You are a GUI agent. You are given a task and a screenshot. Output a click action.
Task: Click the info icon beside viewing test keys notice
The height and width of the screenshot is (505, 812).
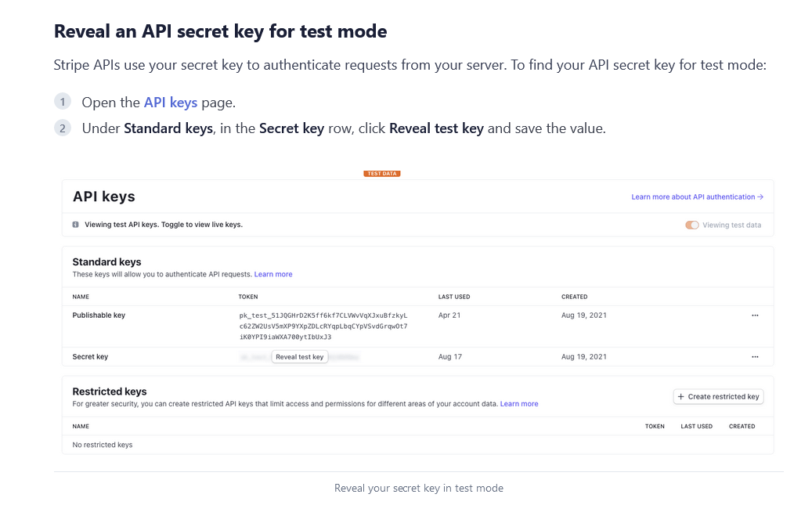(76, 224)
